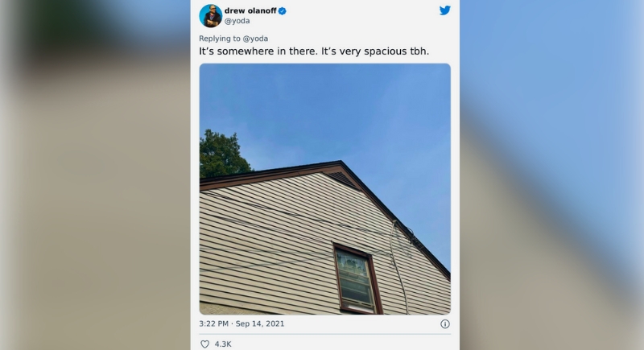Viewport: 644px width, 350px height.
Task: Click the window in the house photo
Action: (x=357, y=279)
